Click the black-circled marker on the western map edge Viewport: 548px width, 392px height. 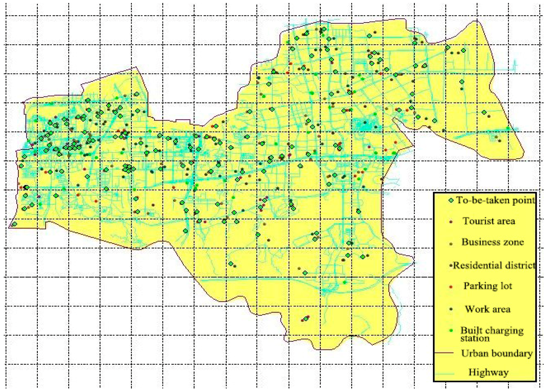coord(27,187)
